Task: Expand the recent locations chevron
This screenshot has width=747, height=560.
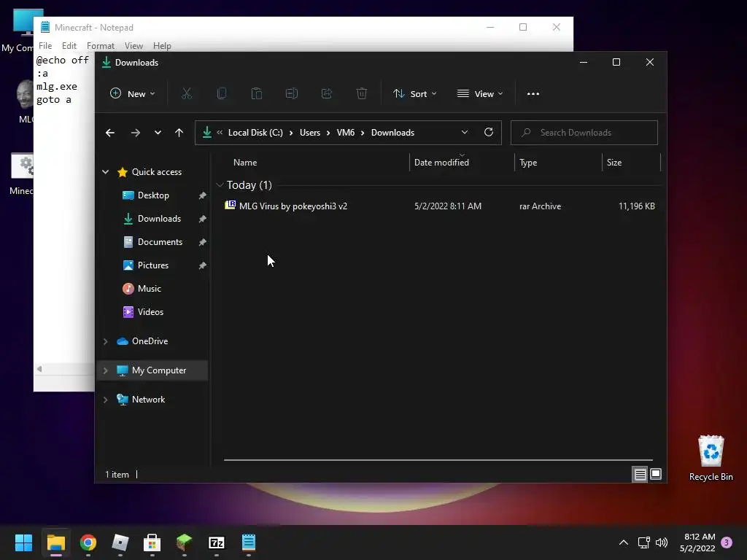Action: tap(158, 133)
